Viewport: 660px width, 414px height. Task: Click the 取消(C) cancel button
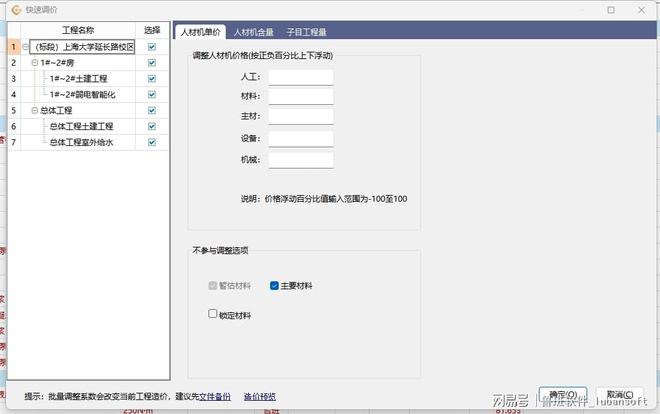(620, 395)
